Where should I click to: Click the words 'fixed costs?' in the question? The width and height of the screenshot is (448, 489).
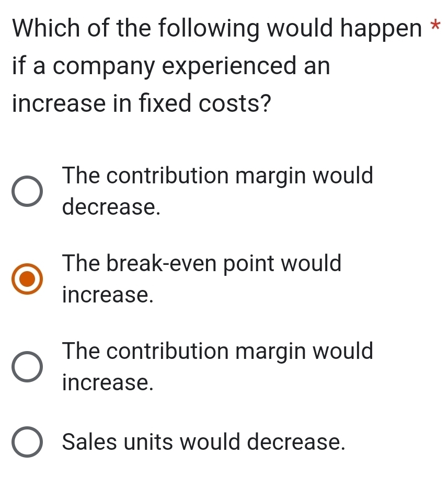tap(204, 103)
